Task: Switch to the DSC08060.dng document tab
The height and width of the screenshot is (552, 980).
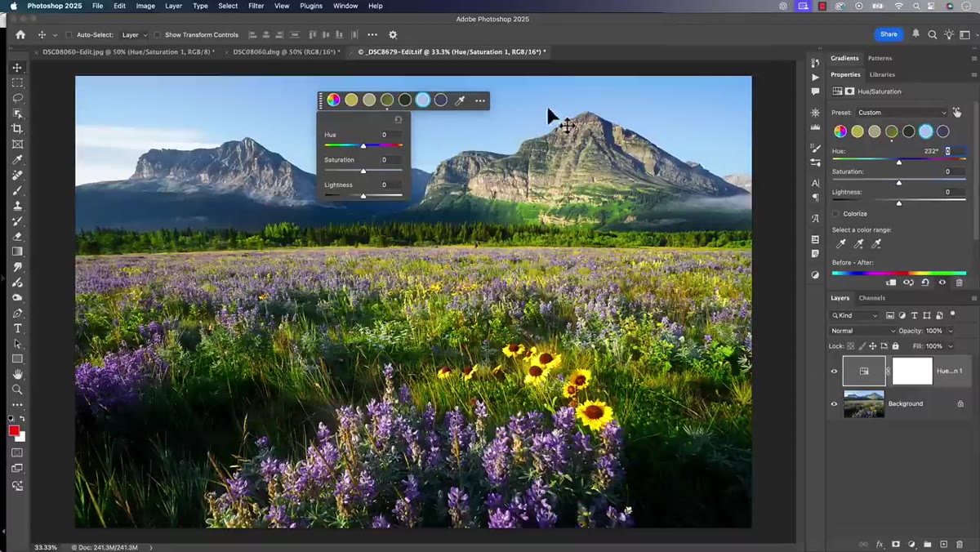Action: (285, 51)
